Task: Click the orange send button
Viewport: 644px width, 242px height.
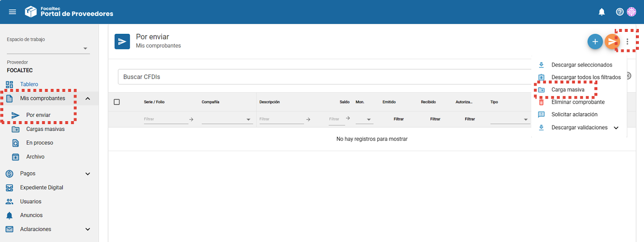Action: click(612, 41)
